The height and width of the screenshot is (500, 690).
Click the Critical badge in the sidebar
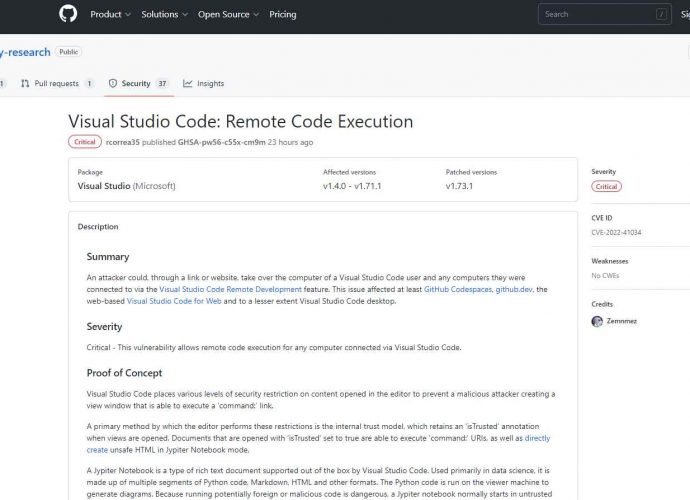[x=606, y=186]
